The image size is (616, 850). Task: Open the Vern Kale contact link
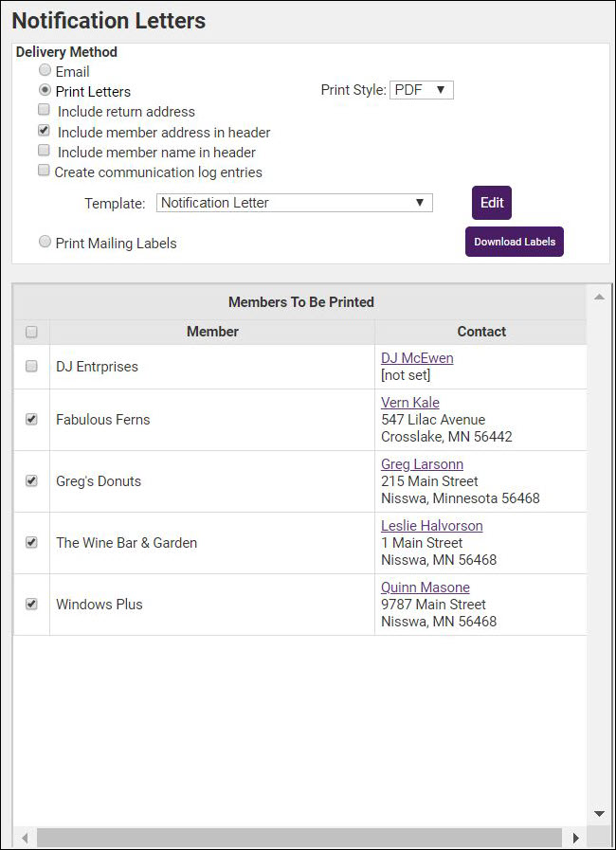(x=410, y=403)
